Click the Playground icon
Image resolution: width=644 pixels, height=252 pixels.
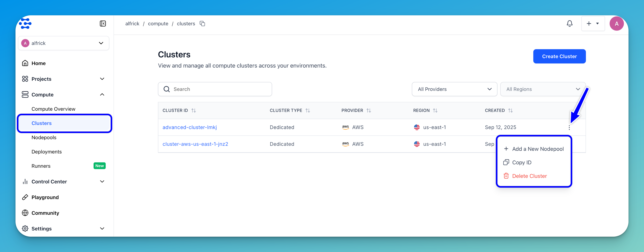click(x=25, y=197)
